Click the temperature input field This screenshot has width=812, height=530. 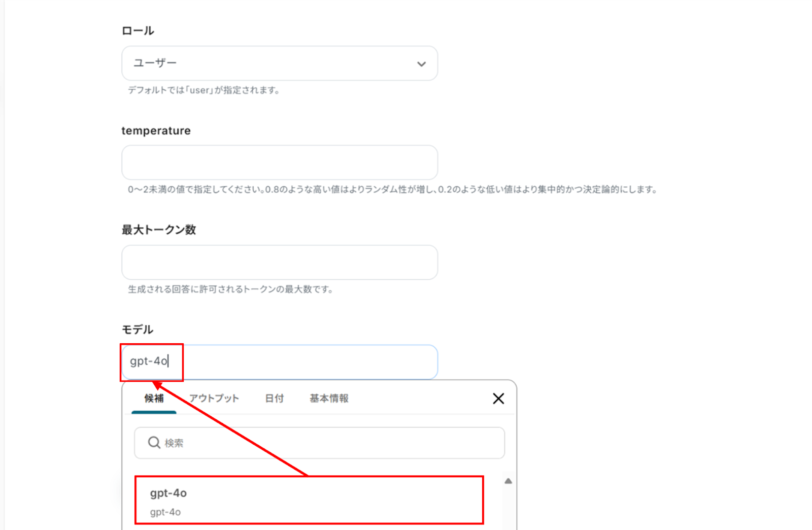pos(280,162)
